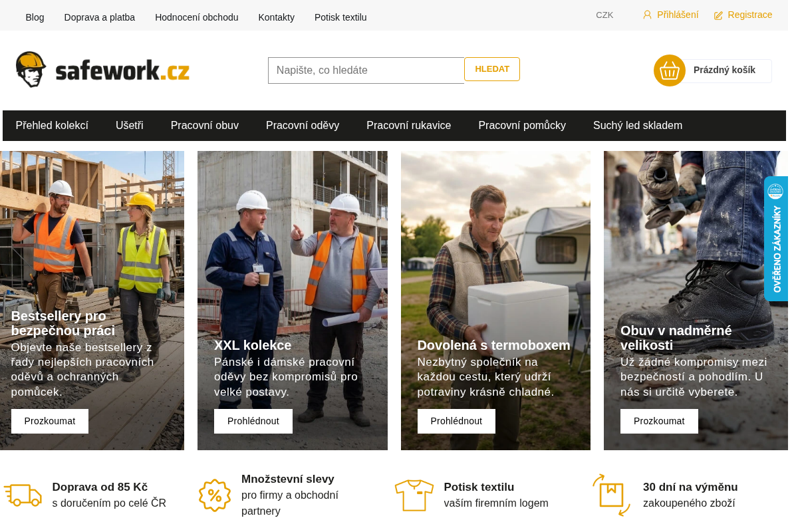Screen dimensions: 798x532
Task: Click the delivery truck icon
Action: coord(23,495)
